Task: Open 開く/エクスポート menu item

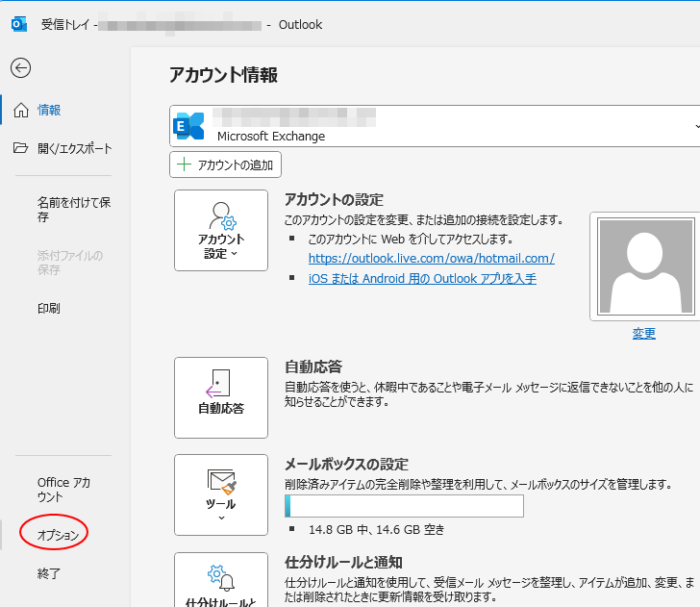Action: pyautogui.click(x=74, y=148)
